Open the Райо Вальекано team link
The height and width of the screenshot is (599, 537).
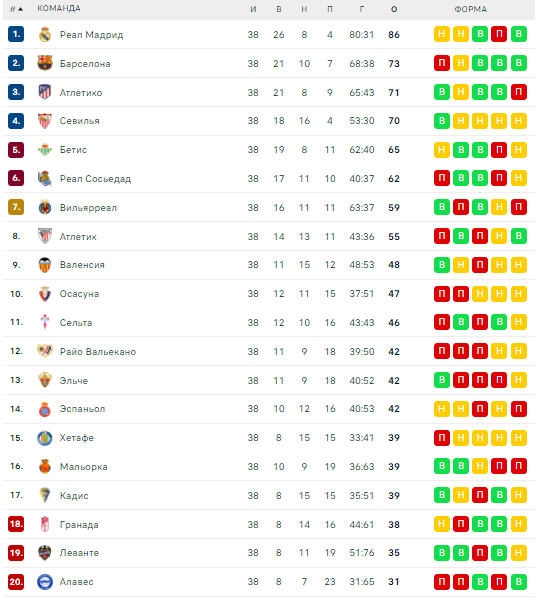98,351
